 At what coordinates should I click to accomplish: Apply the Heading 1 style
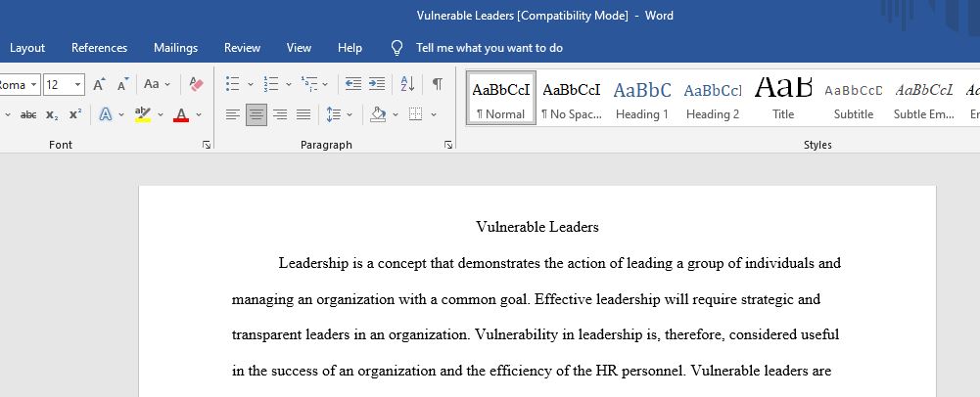point(642,98)
